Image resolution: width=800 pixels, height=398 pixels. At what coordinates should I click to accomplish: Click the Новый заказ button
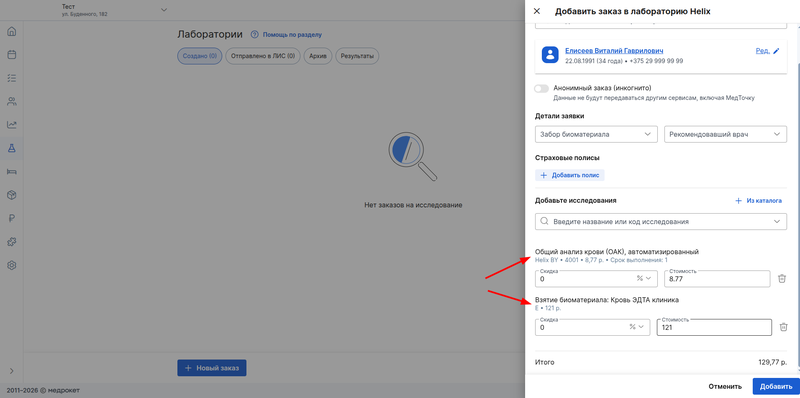[x=212, y=368]
